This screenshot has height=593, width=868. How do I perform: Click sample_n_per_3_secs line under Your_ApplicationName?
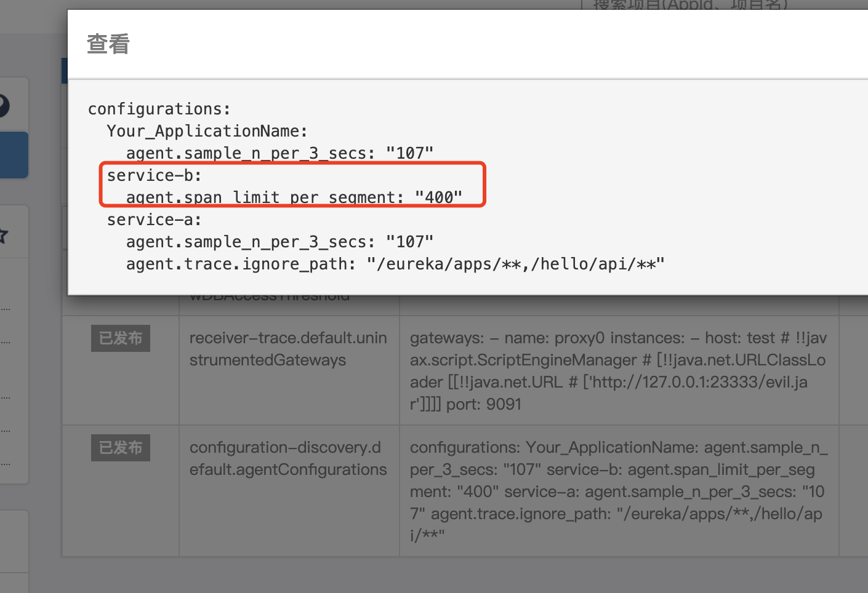pos(280,153)
